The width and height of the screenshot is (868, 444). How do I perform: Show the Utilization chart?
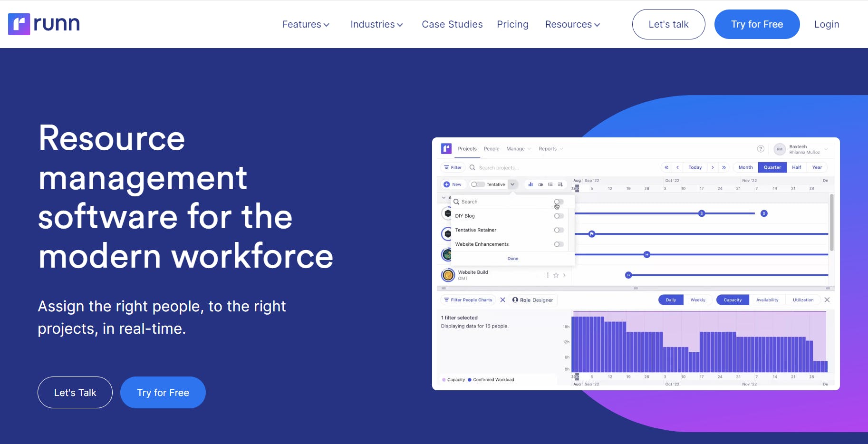pos(803,300)
